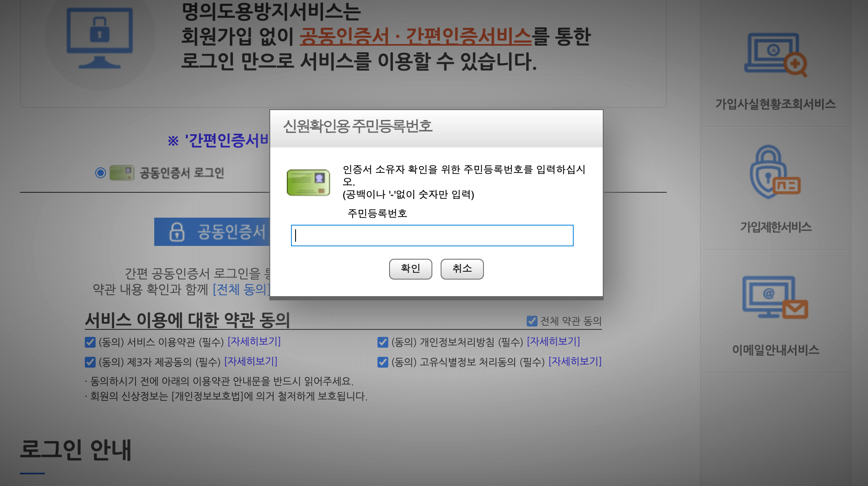This screenshot has width=868, height=486.
Task: Toggle 개인정보처리방침 동의 checkbox
Action: [383, 342]
